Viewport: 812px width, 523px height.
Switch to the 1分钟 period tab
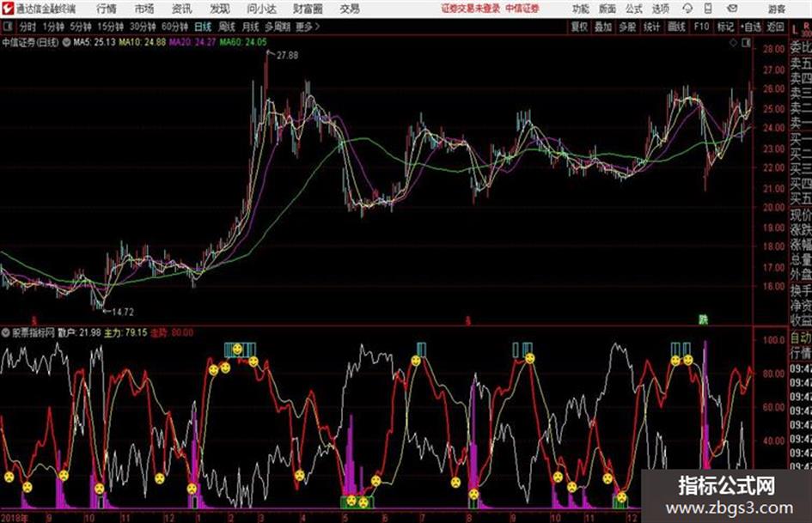[52, 27]
